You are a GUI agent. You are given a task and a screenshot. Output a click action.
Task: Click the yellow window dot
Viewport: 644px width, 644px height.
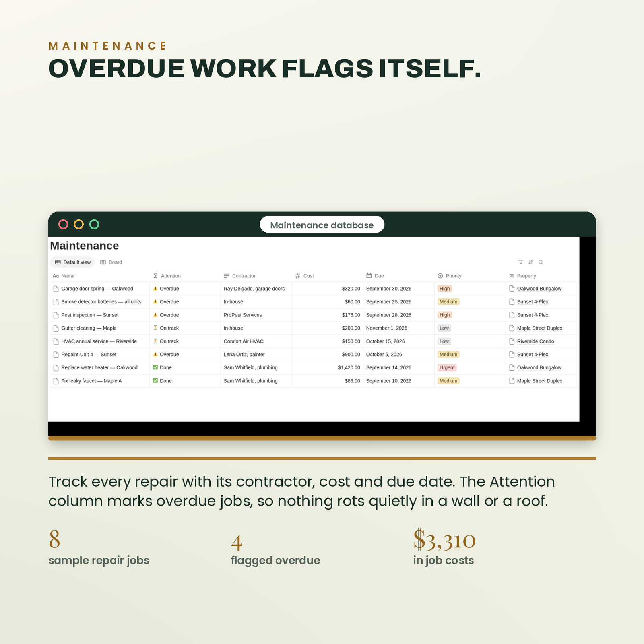coord(78,224)
